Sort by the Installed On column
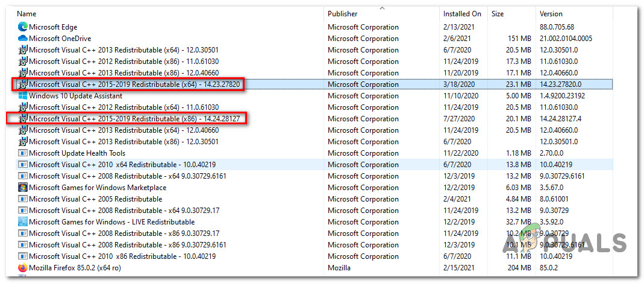Viewport: 644px width, 283px height. pos(462,13)
